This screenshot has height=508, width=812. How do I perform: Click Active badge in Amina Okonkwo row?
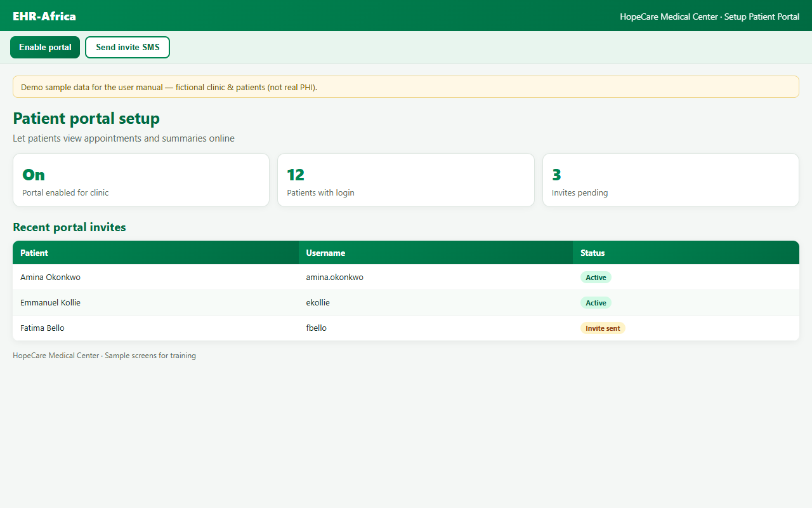point(596,277)
